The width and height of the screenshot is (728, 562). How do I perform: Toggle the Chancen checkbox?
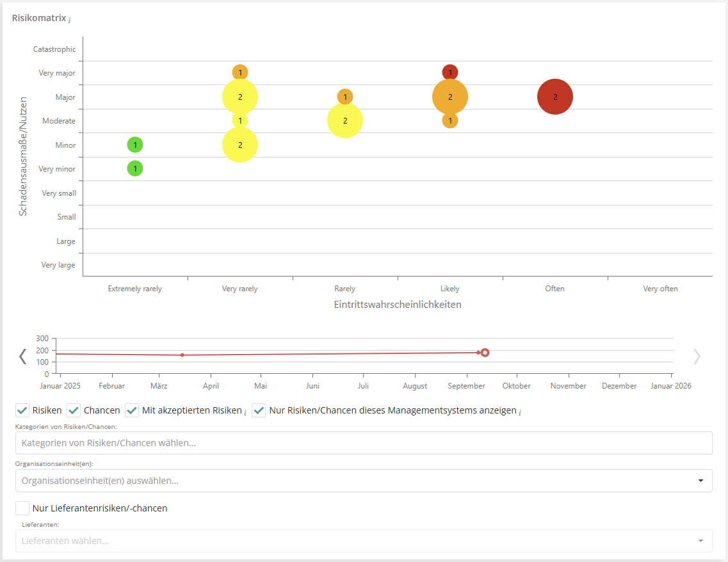click(74, 410)
